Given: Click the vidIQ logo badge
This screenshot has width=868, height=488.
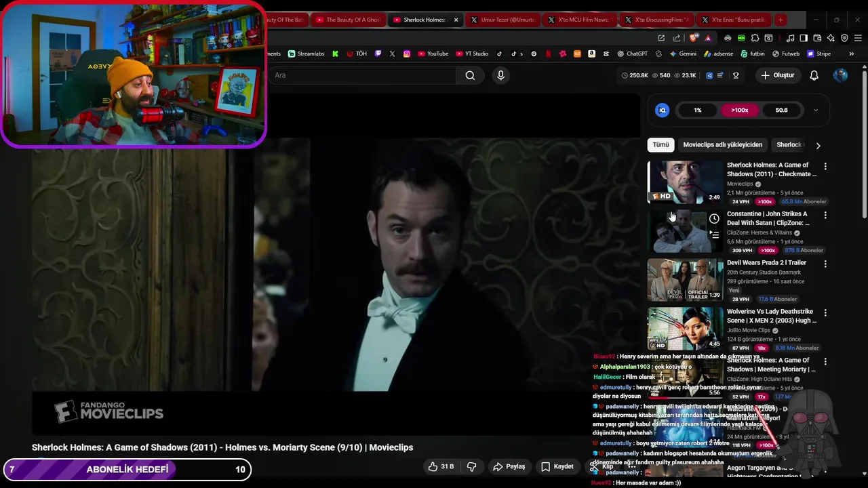Looking at the screenshot, I should point(663,110).
